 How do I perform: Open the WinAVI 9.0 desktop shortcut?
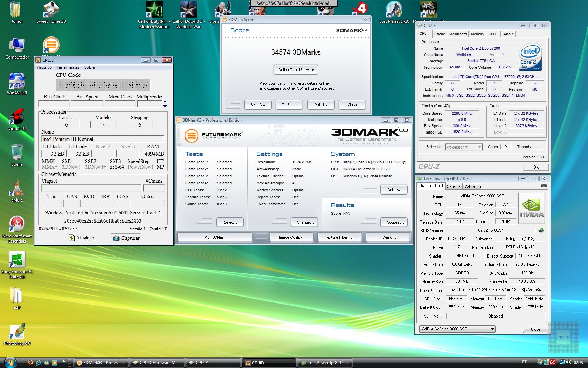(17, 84)
